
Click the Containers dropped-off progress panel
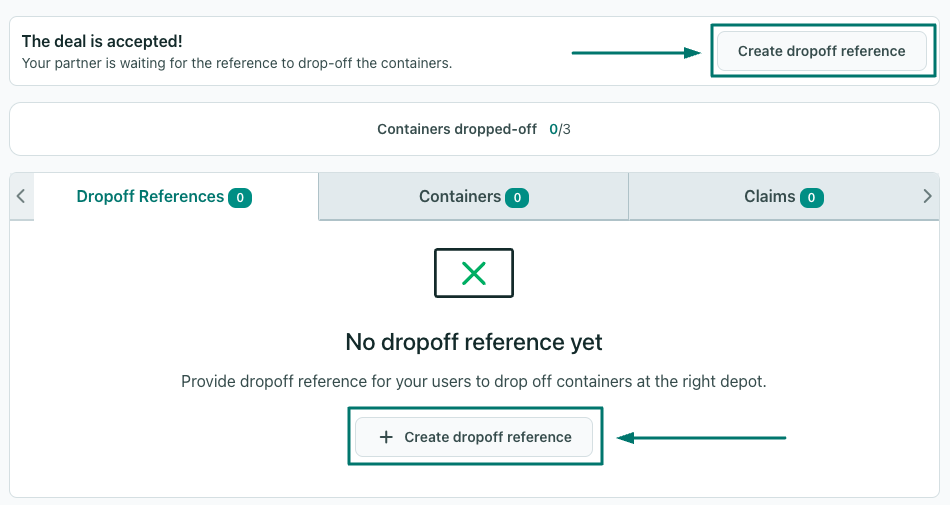(x=474, y=129)
